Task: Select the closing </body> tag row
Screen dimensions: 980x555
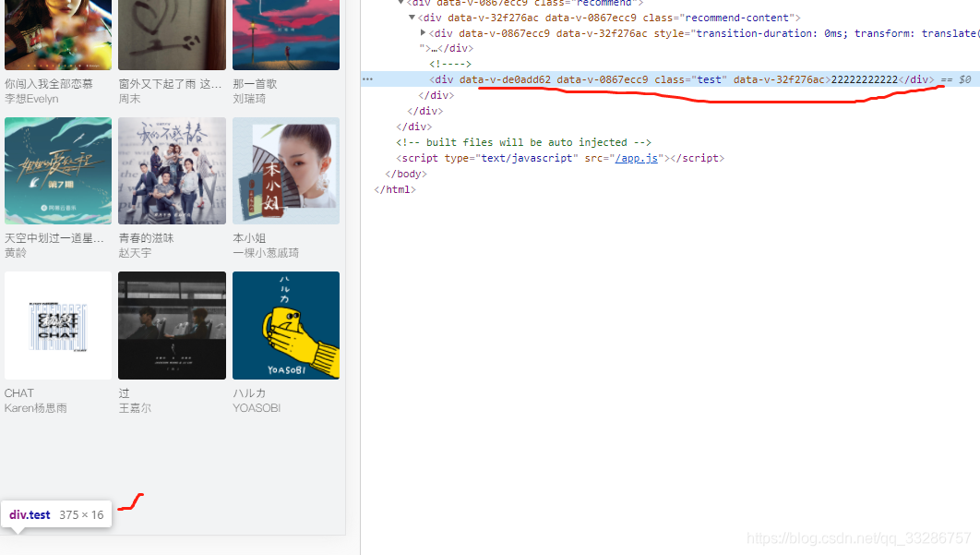Action: coord(406,174)
